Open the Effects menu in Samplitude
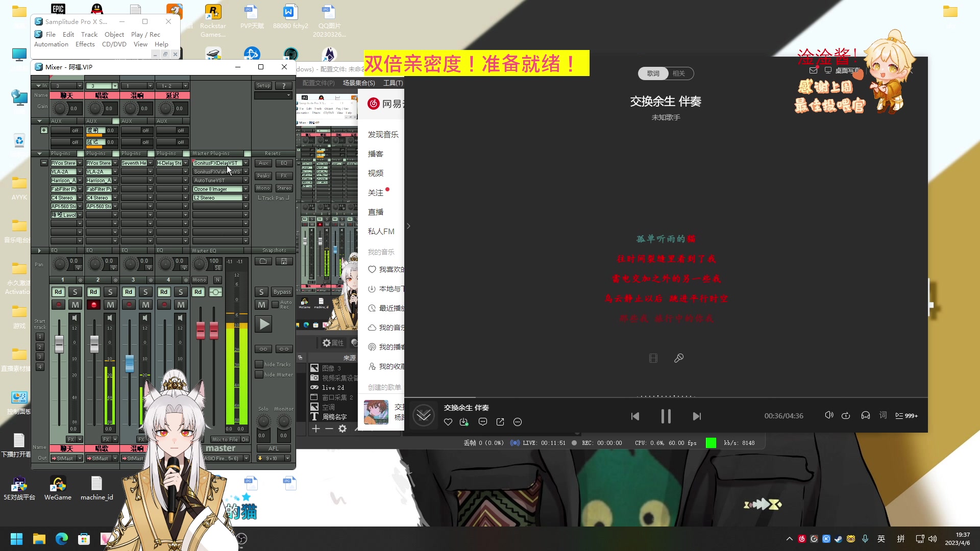The width and height of the screenshot is (980, 551). pos(85,44)
